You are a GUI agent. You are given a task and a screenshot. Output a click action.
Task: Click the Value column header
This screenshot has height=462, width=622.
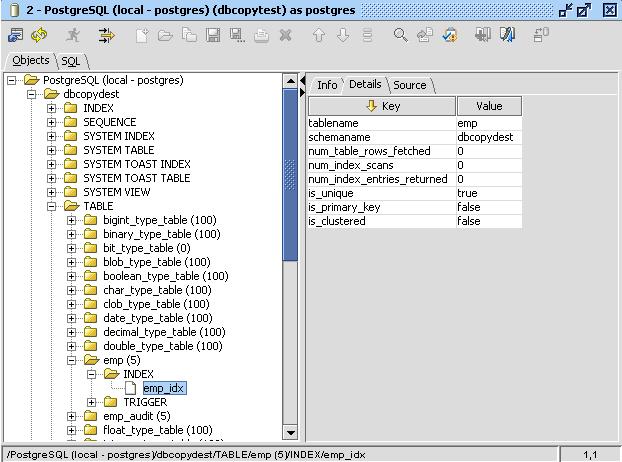coord(489,106)
